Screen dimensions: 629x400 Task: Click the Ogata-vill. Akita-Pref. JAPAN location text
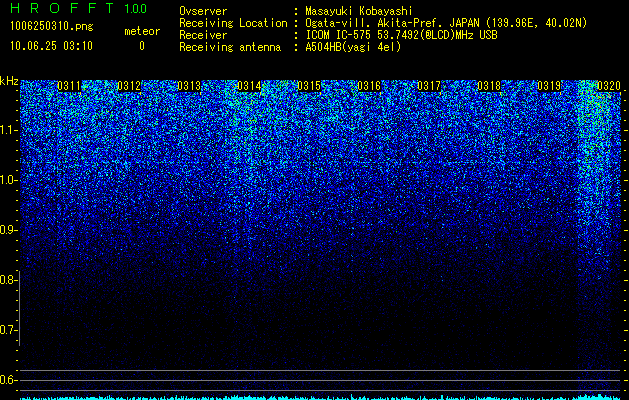[x=446, y=23]
